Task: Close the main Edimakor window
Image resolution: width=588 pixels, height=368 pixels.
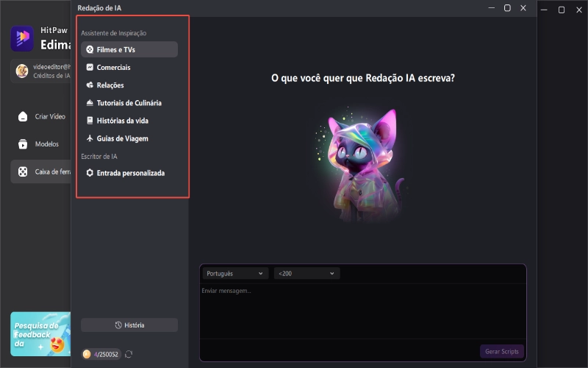Action: click(x=579, y=10)
